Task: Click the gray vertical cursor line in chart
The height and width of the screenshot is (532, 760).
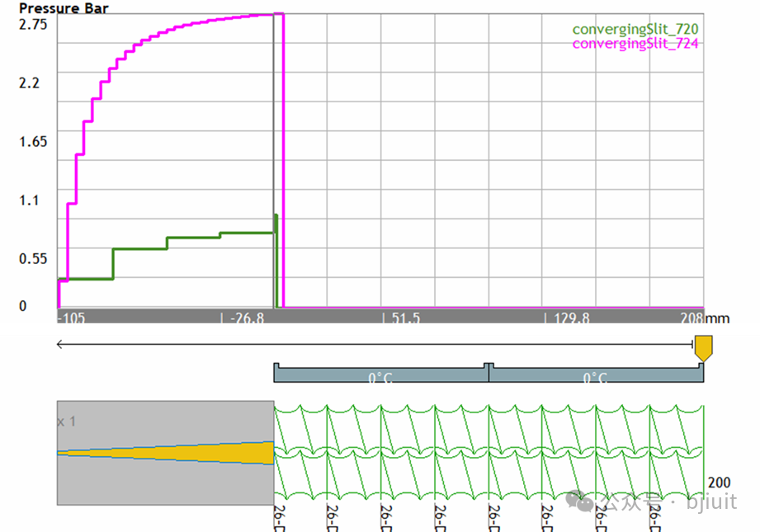Action: tap(274, 124)
